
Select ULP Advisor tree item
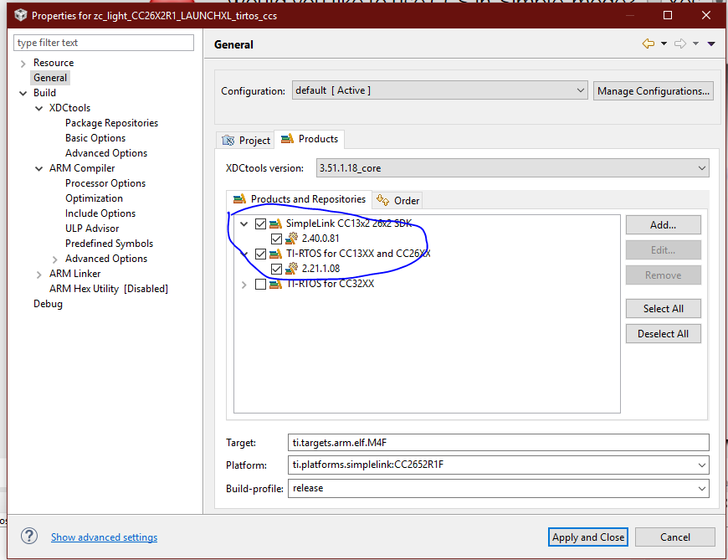coord(92,229)
